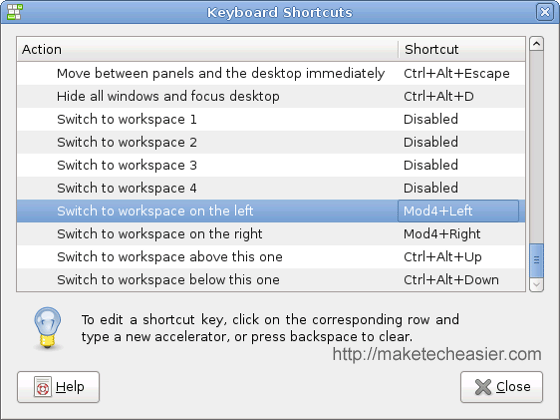Click the blue scrollbar thumb
Screen dimensions: 560x420
(x=536, y=260)
